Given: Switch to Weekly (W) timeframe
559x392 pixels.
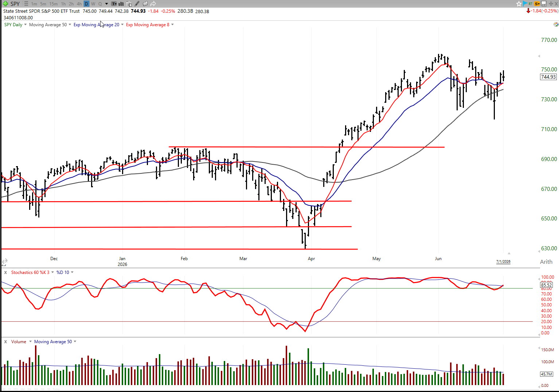Looking at the screenshot, I should coord(93,4).
